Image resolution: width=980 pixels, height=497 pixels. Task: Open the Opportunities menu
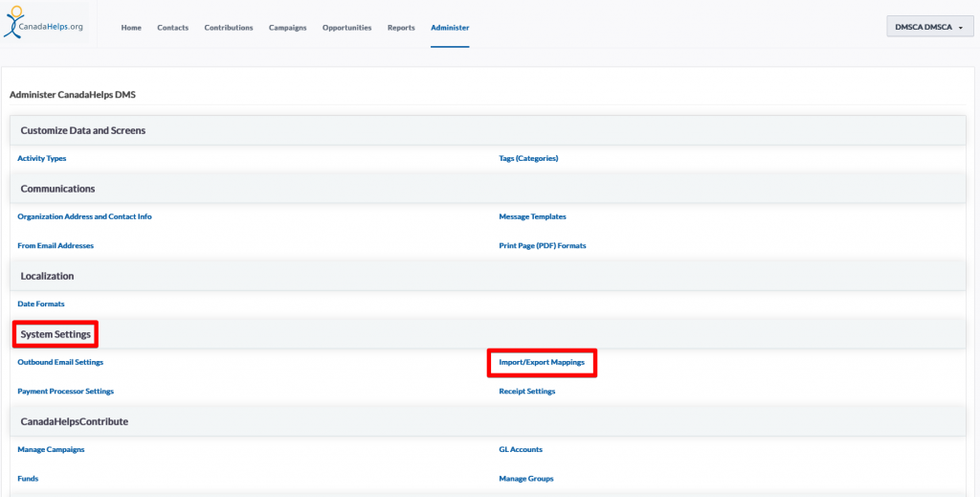click(x=346, y=28)
